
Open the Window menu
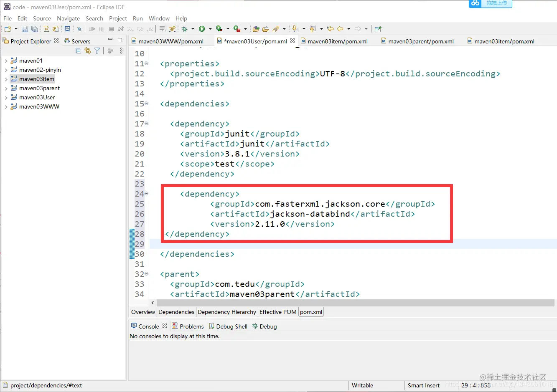pyautogui.click(x=159, y=18)
